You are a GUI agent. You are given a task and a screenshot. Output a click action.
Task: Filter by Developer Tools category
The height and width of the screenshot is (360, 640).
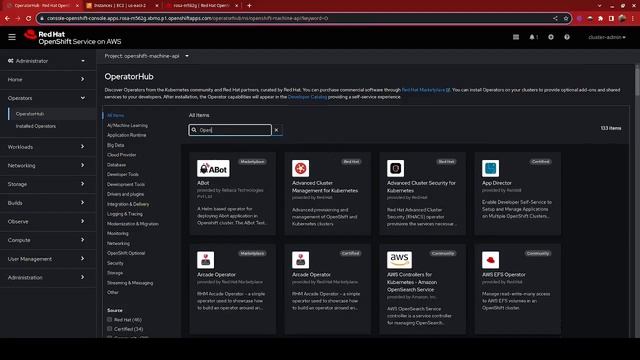pyautogui.click(x=123, y=174)
